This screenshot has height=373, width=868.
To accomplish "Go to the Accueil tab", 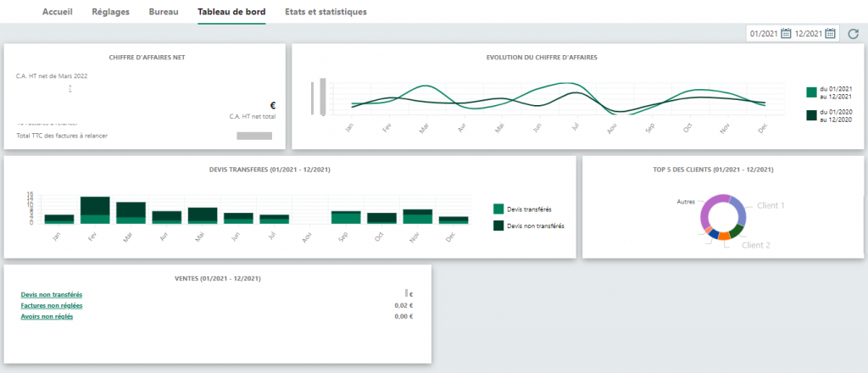I will click(57, 13).
